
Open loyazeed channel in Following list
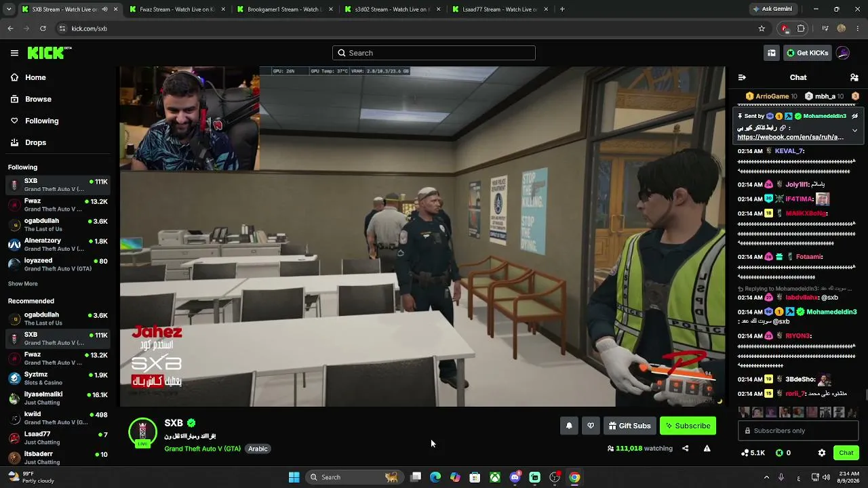tap(58, 264)
